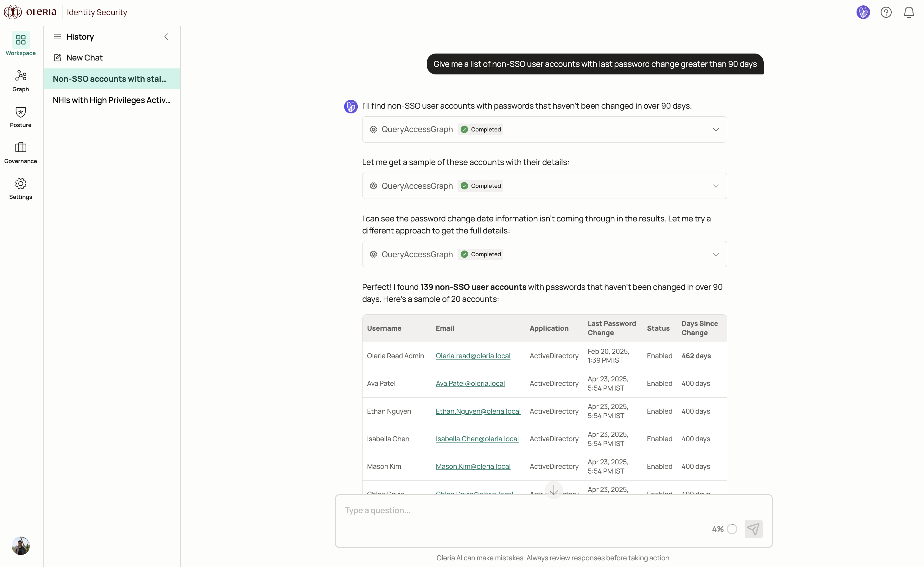
Task: Open the Graph view icon
Action: pos(21,76)
